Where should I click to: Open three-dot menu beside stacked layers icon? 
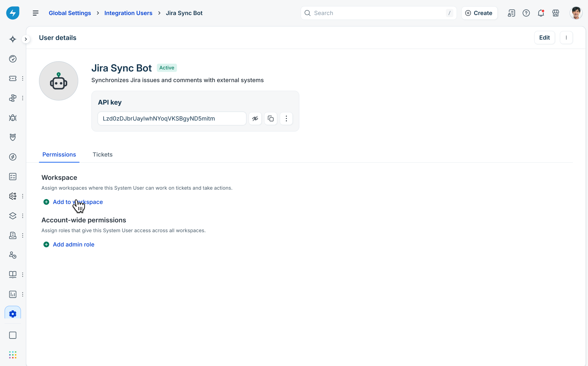click(x=22, y=216)
